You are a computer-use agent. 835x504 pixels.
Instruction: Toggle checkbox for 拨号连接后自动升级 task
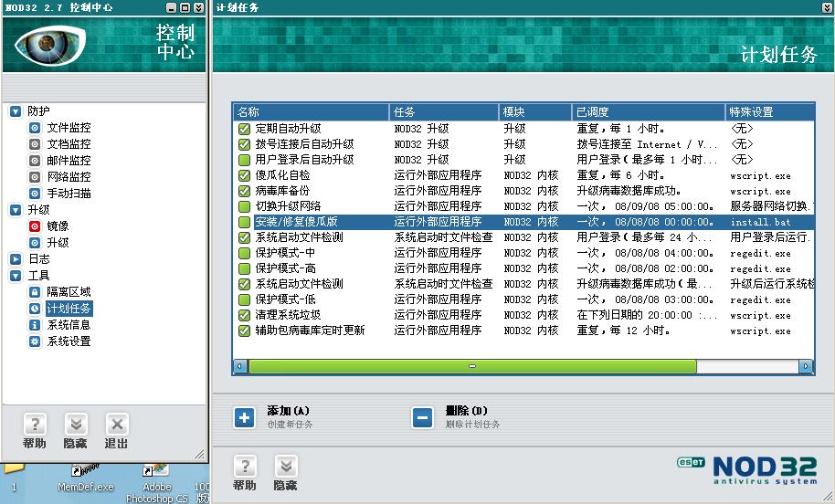pos(244,144)
